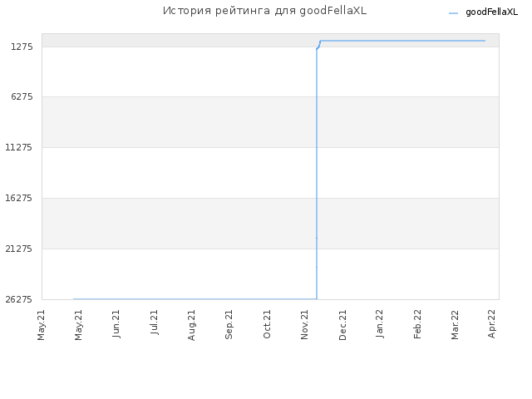Select the 1275 y-axis label

[x=22, y=47]
